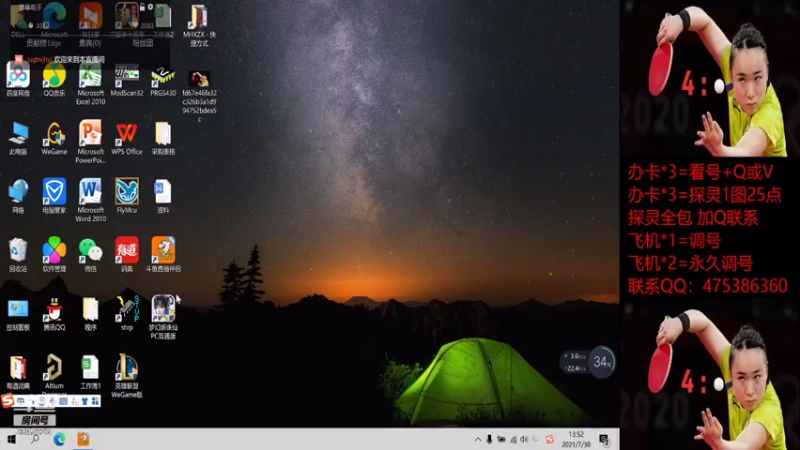Launch 腾讯QQ penguin shortcut

[x=54, y=314]
